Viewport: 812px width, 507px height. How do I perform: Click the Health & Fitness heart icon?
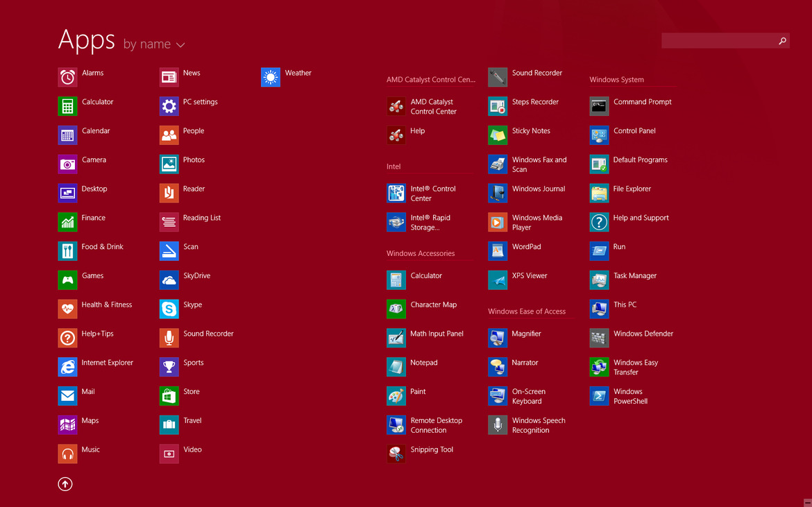pos(67,309)
